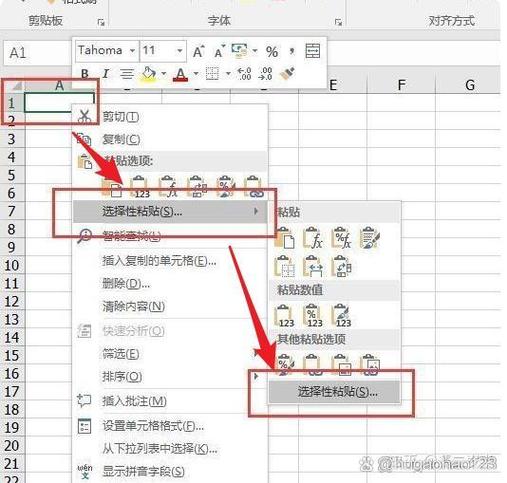Image resolution: width=507 pixels, height=483 pixels.
Task: Click the no borders paste icon in submenu
Action: [284, 266]
